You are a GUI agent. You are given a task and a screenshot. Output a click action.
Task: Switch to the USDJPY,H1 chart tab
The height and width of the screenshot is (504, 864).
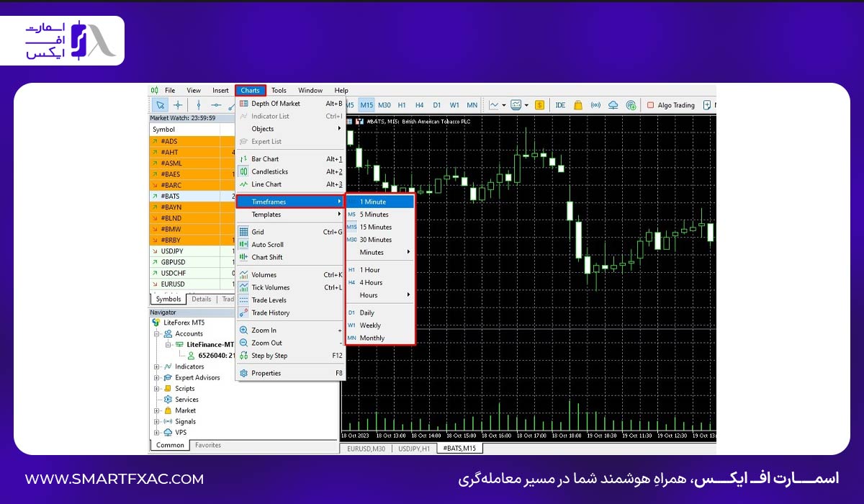tap(414, 448)
